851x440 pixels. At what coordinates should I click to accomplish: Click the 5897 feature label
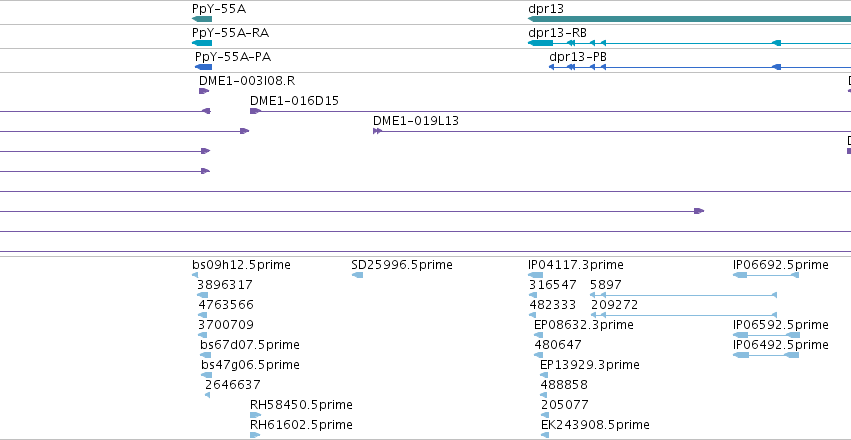click(606, 285)
